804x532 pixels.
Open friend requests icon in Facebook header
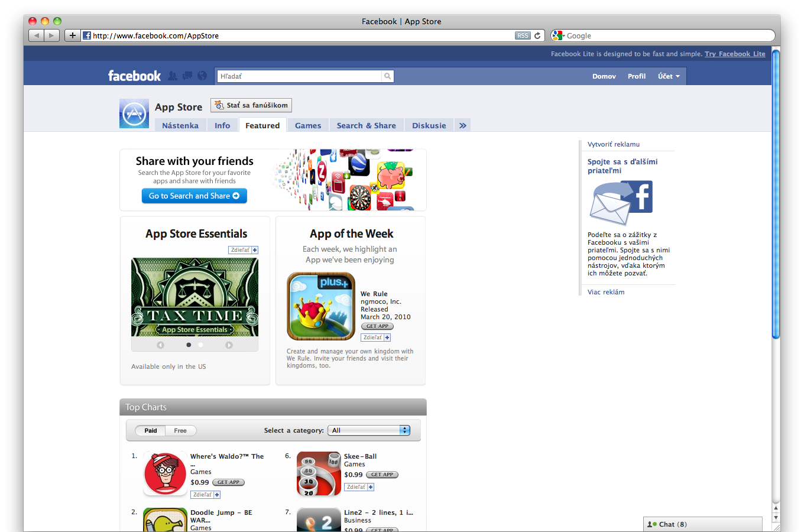[172, 76]
